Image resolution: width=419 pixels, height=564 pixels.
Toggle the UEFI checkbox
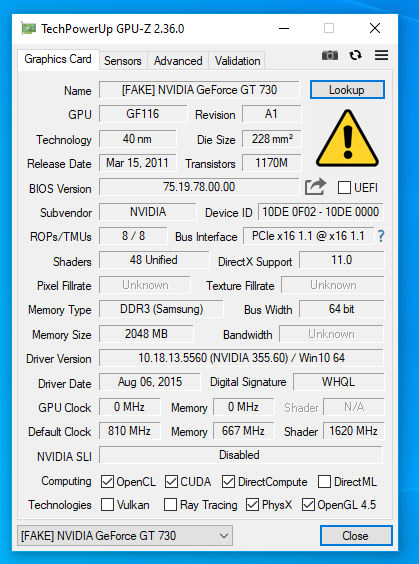point(344,187)
